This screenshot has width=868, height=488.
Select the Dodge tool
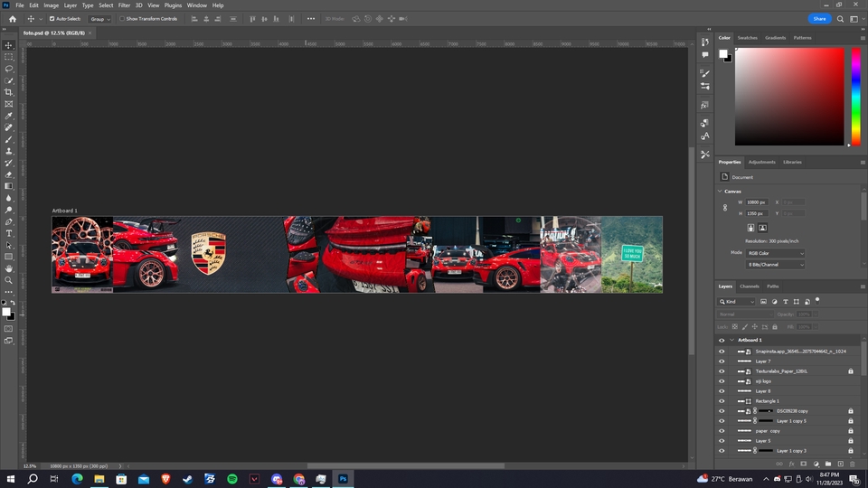point(9,210)
